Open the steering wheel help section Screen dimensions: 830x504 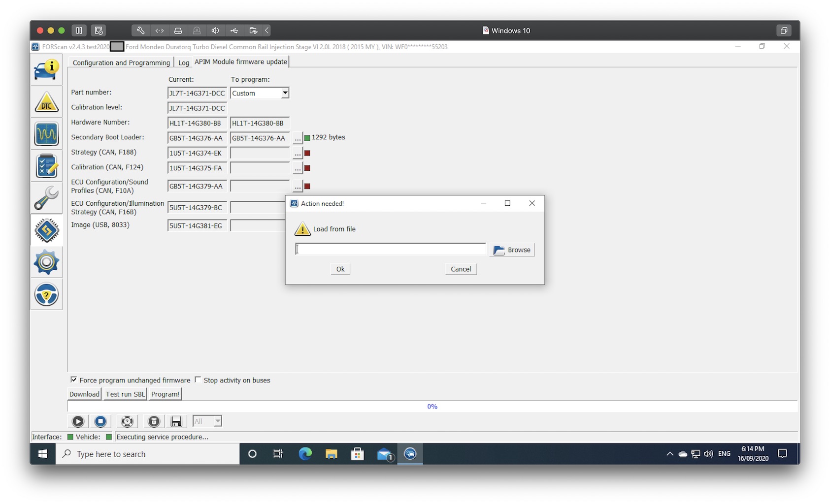tap(46, 294)
